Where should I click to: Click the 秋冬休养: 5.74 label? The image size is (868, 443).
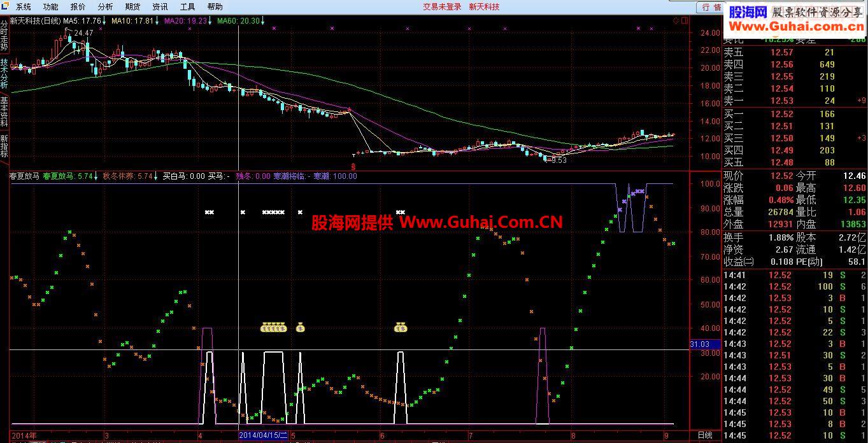click(x=126, y=176)
